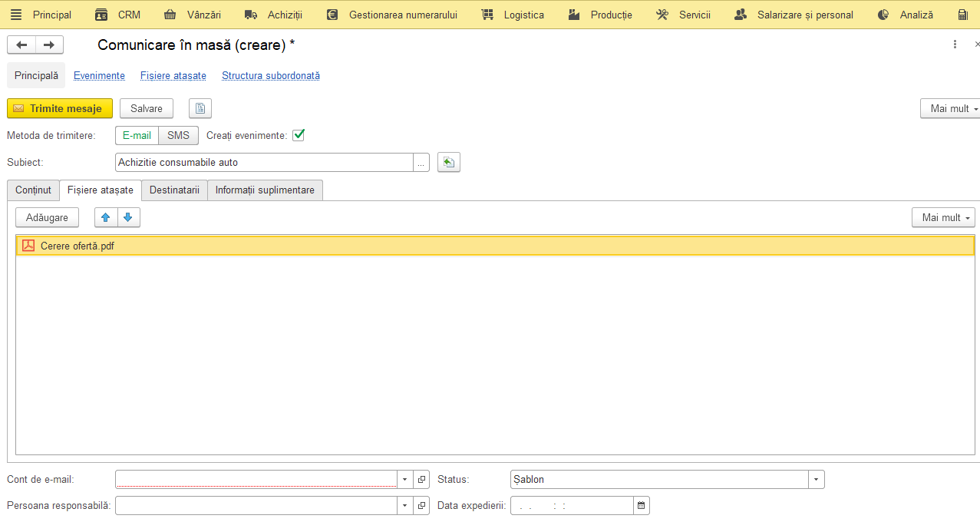Click the report icon next to Salvare
The image size is (980, 522).
200,108
